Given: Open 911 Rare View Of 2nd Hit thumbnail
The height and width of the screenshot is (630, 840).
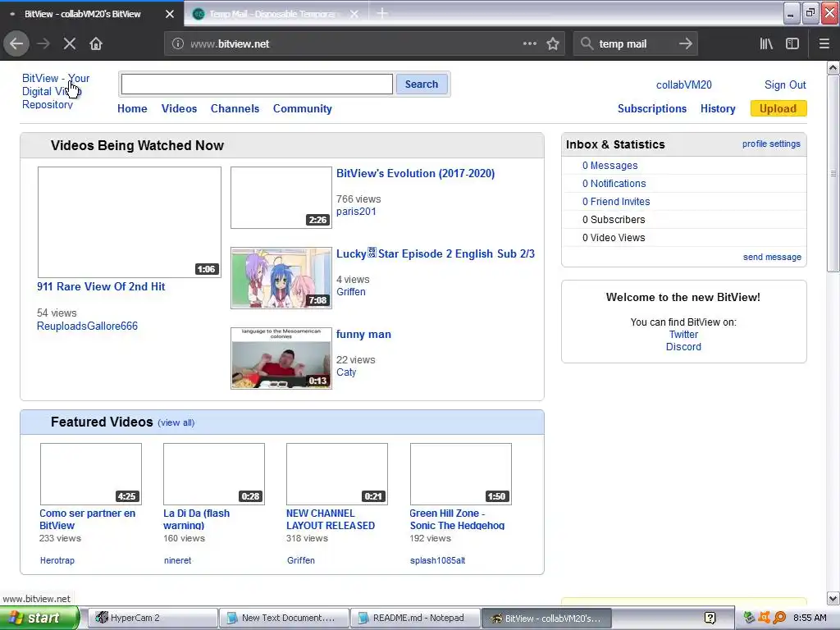Looking at the screenshot, I should tap(129, 221).
